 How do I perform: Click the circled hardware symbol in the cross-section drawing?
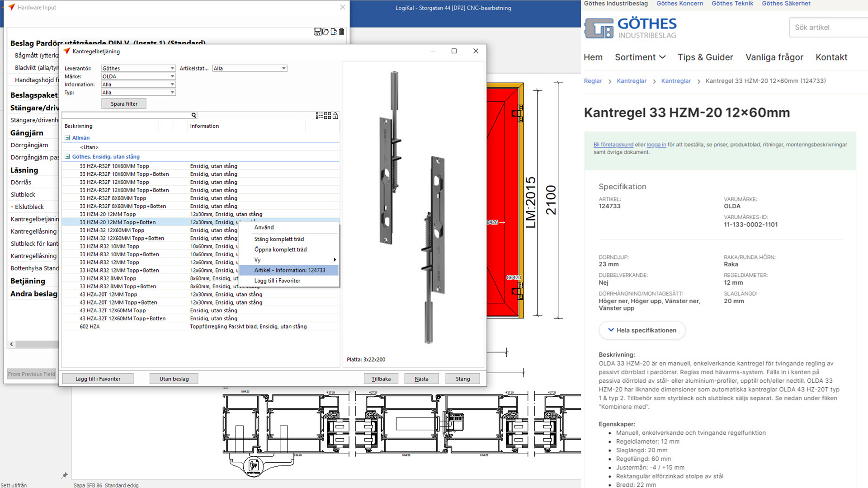click(x=254, y=465)
